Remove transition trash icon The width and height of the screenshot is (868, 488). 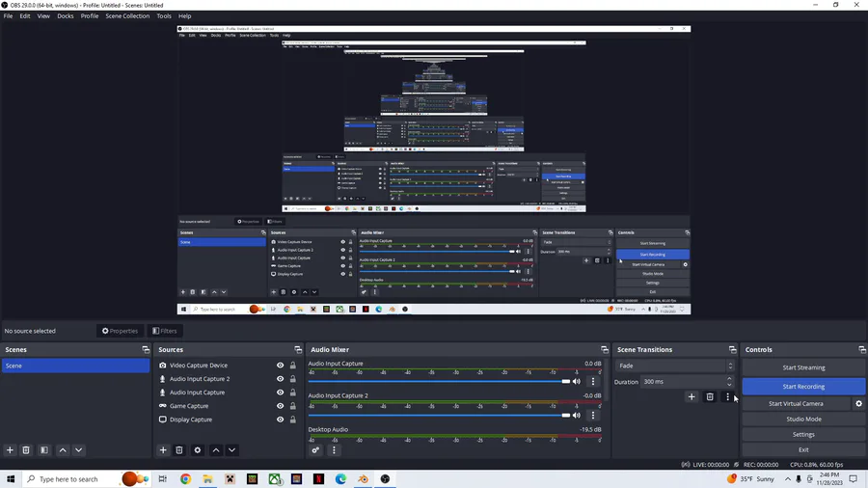(710, 396)
